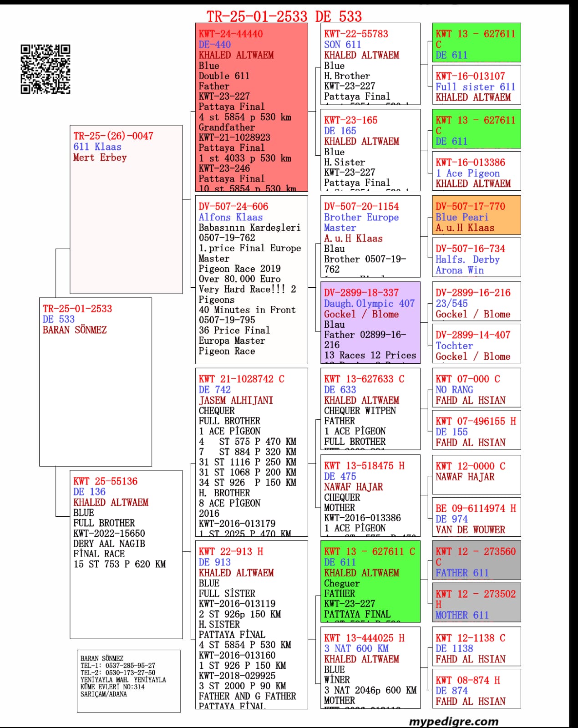The image size is (578, 728).
Task: Click the Brother Europe Master DV-507-20-1154 box
Action: pyautogui.click(x=370, y=236)
